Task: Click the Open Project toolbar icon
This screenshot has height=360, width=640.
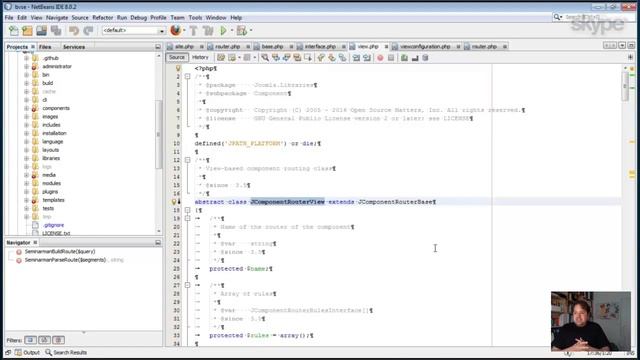Action: tap(41, 31)
